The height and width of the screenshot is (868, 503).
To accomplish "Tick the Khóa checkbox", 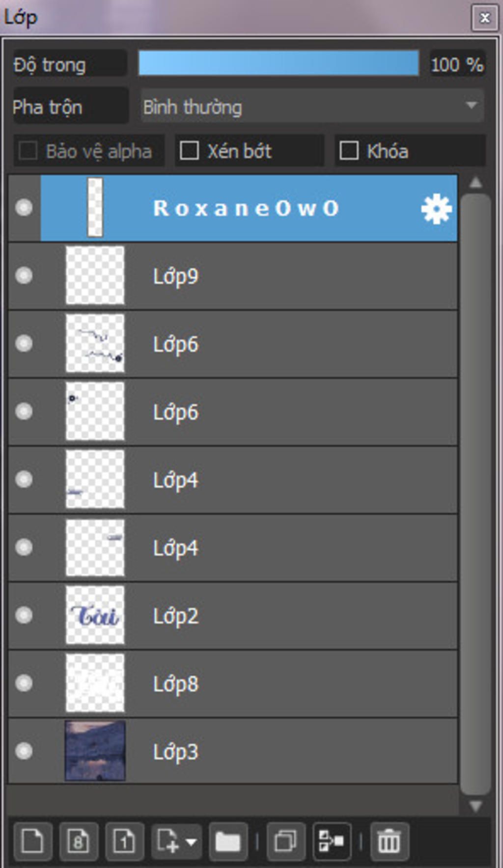I will point(349,151).
